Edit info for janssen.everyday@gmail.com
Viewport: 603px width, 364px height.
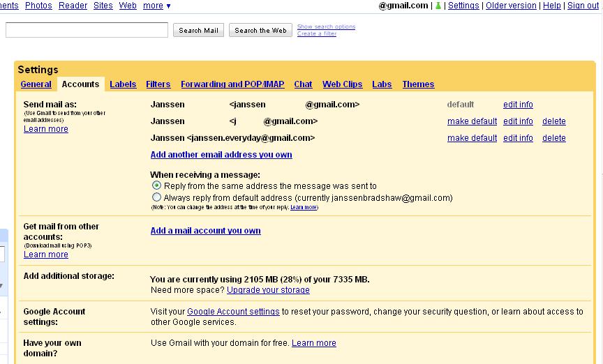(x=518, y=138)
